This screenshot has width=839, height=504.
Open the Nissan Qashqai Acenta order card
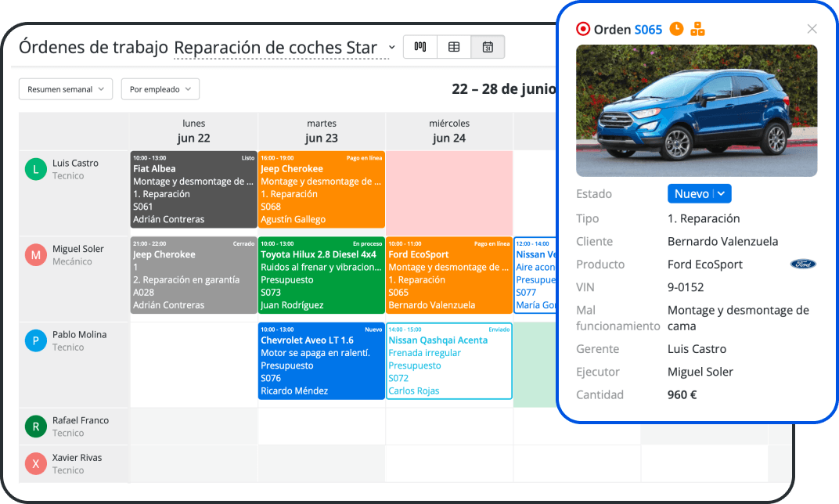[x=449, y=361]
